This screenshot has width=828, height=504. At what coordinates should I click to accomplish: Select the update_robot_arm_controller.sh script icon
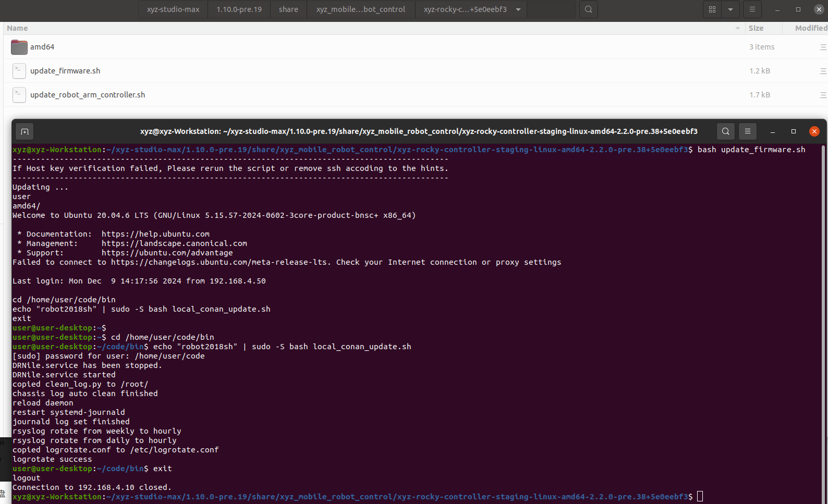(x=19, y=95)
